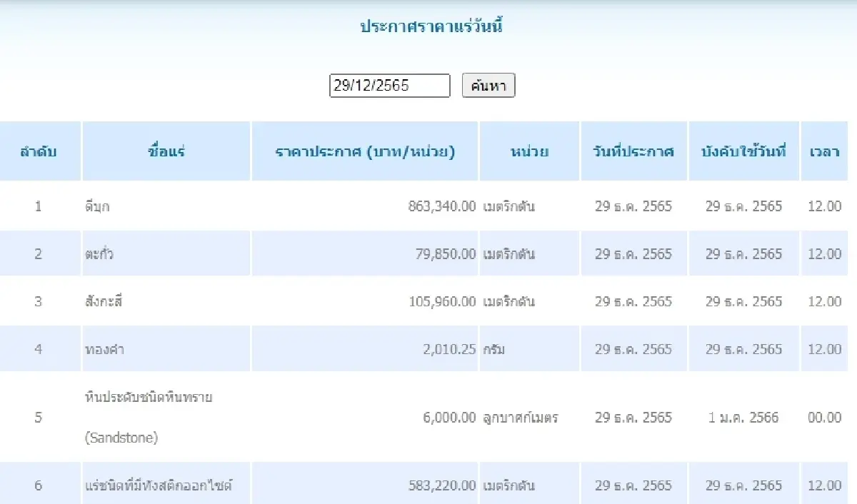Viewport: 857px width, 504px height.
Task: Click the เวลา column header
Action: tap(825, 151)
